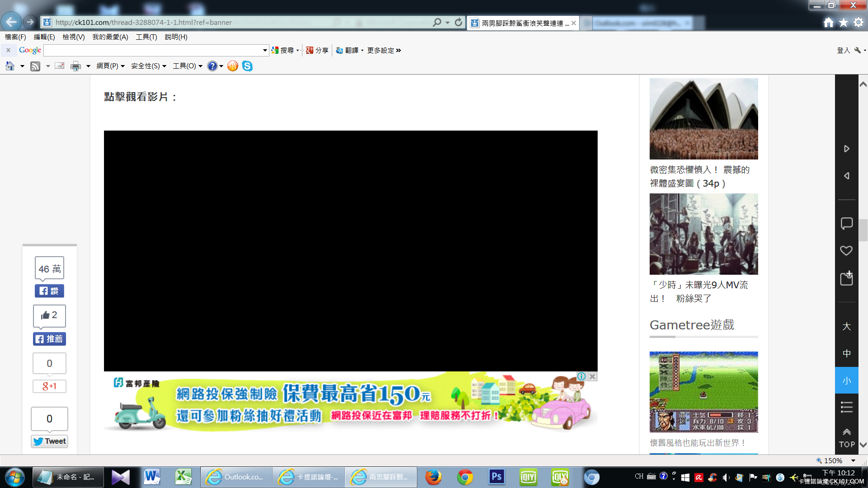This screenshot has width=868, height=488.
Task: Click the RSS feeds icon
Action: (35, 66)
